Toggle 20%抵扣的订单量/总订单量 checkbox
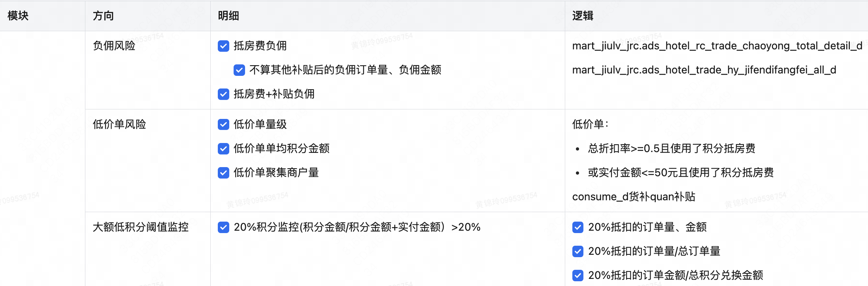 coord(578,252)
